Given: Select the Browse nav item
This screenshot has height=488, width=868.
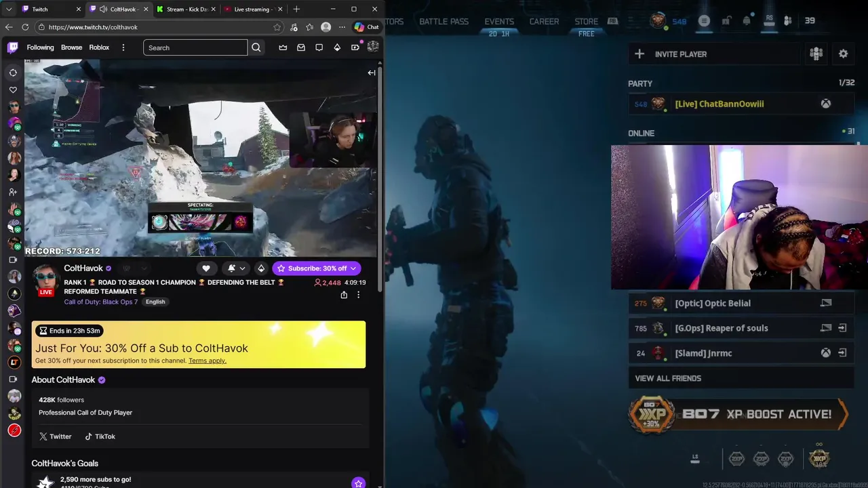Looking at the screenshot, I should [71, 47].
